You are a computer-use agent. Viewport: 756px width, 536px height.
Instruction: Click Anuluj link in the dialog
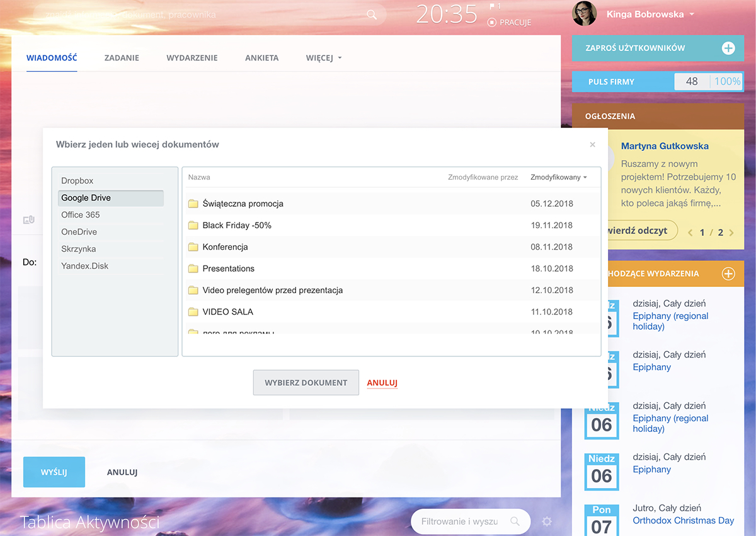(x=382, y=383)
